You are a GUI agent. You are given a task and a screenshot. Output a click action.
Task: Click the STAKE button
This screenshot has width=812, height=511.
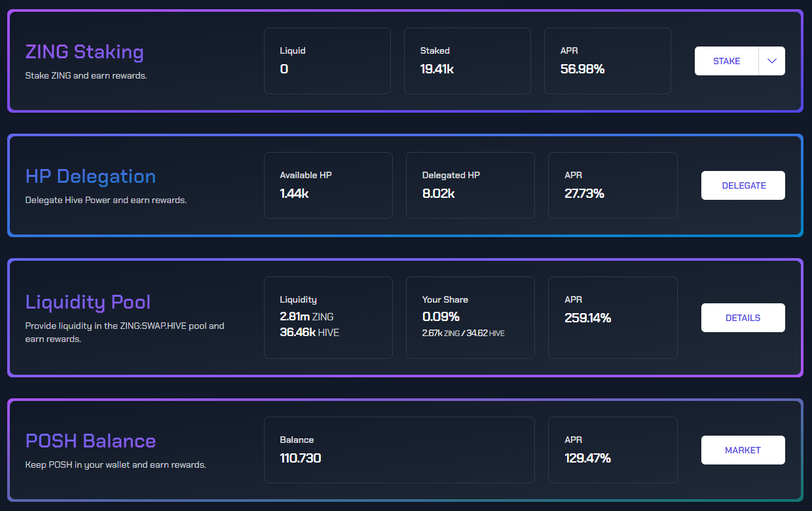[x=726, y=61]
